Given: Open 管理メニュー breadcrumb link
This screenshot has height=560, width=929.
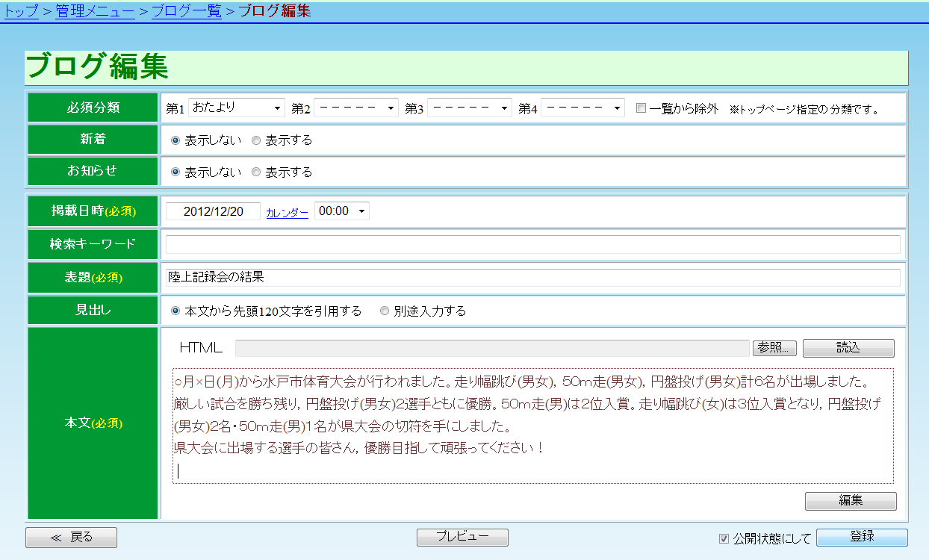Looking at the screenshot, I should [95, 11].
